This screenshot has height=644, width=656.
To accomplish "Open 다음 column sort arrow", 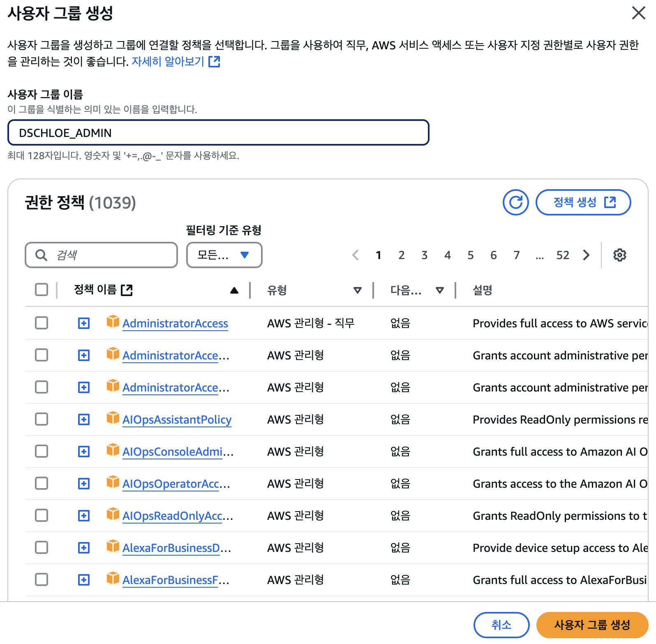I will pyautogui.click(x=440, y=290).
